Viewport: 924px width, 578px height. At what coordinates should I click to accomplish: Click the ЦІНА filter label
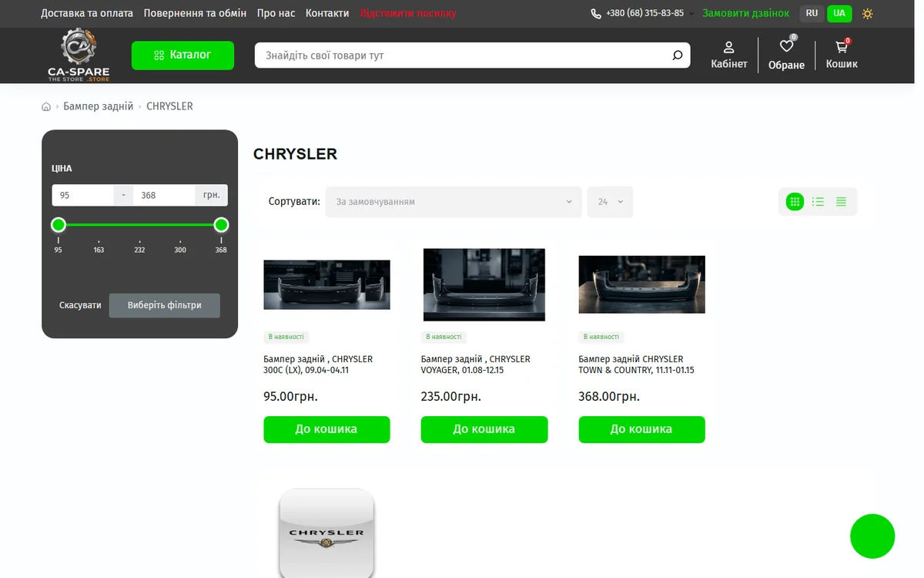[x=62, y=168]
